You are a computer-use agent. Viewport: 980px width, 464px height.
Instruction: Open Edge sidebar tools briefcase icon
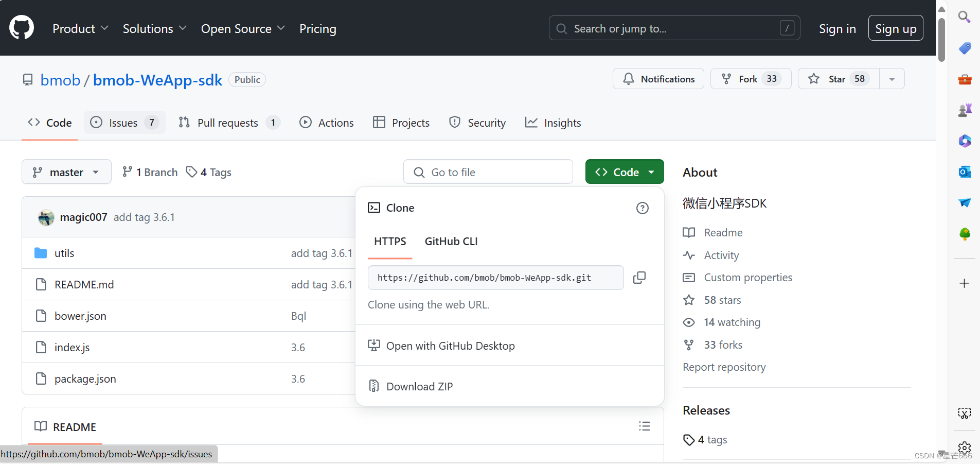[x=965, y=79]
